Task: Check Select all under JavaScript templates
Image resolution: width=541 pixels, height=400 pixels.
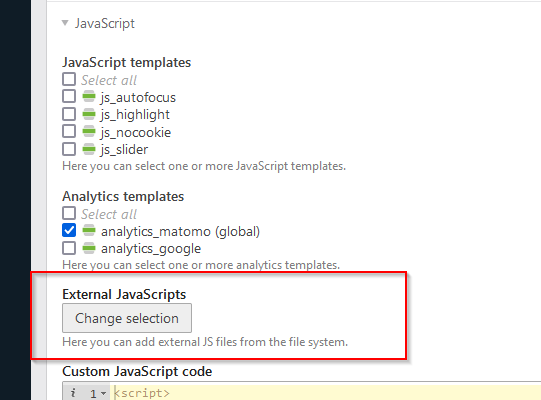Action: [x=69, y=79]
